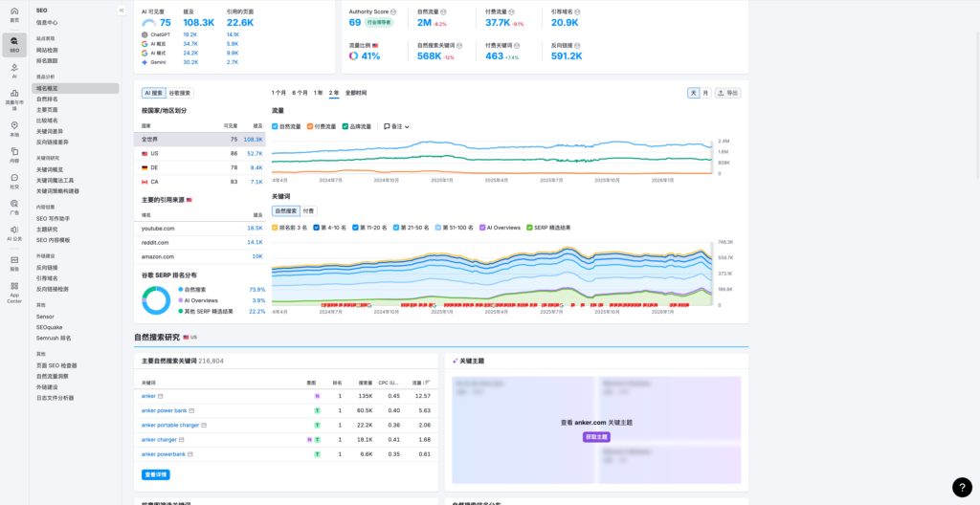Click SERP icon beside anker powerbank

190,454
